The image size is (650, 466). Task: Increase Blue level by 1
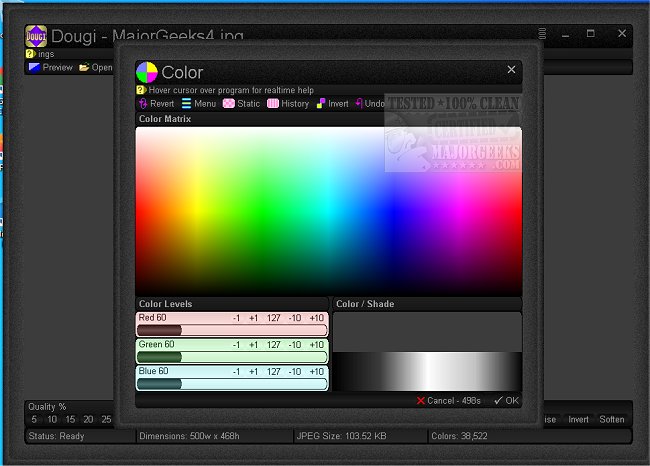(253, 372)
